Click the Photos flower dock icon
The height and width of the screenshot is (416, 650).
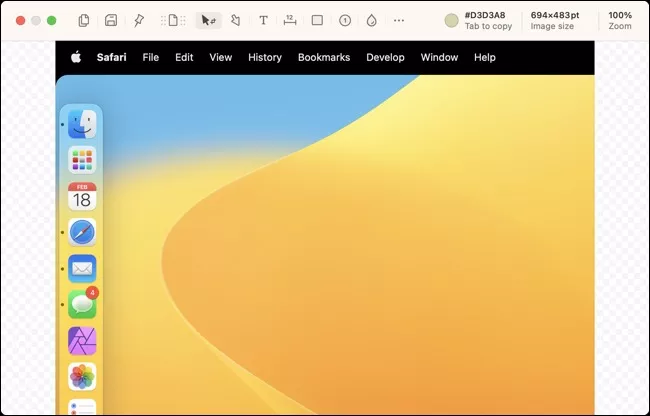pos(82,377)
